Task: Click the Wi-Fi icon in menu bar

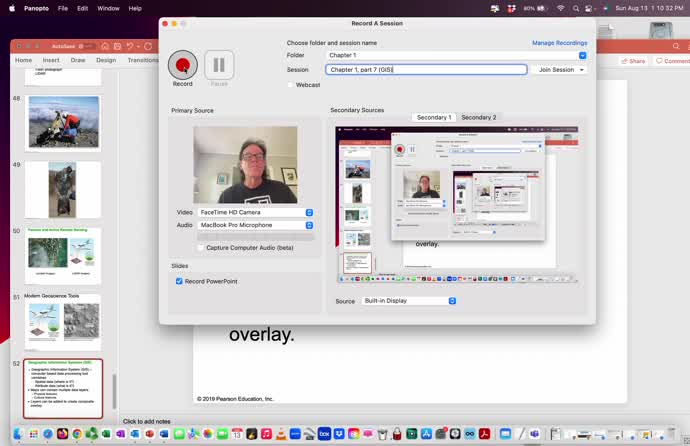Action: point(561,8)
